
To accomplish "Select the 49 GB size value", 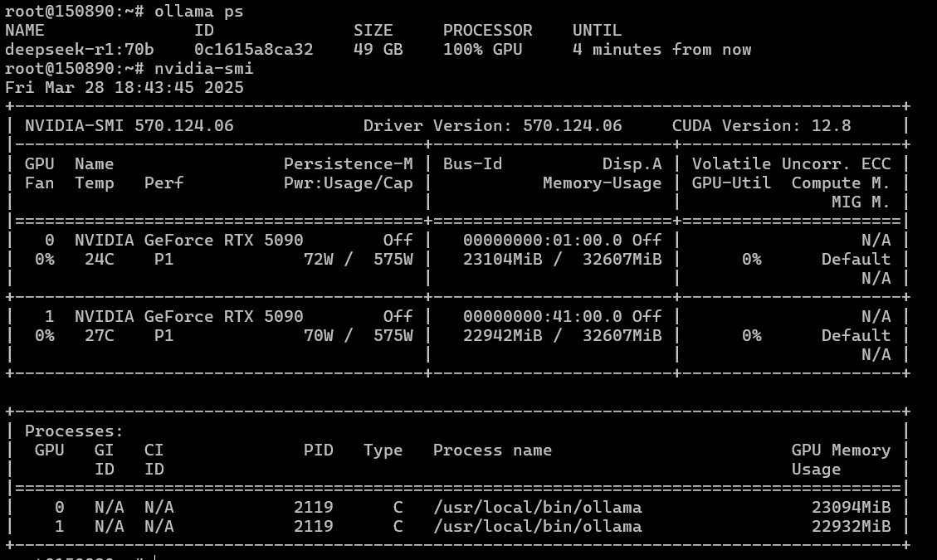I will (x=378, y=49).
